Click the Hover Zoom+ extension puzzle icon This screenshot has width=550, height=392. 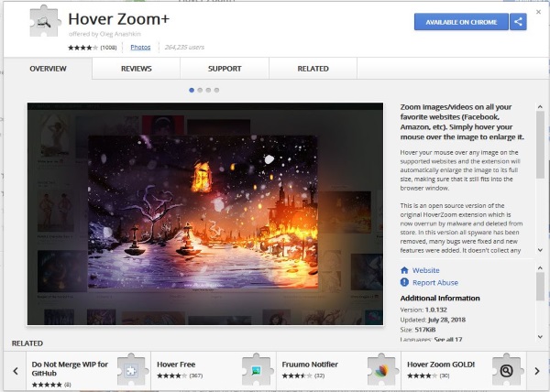point(45,21)
